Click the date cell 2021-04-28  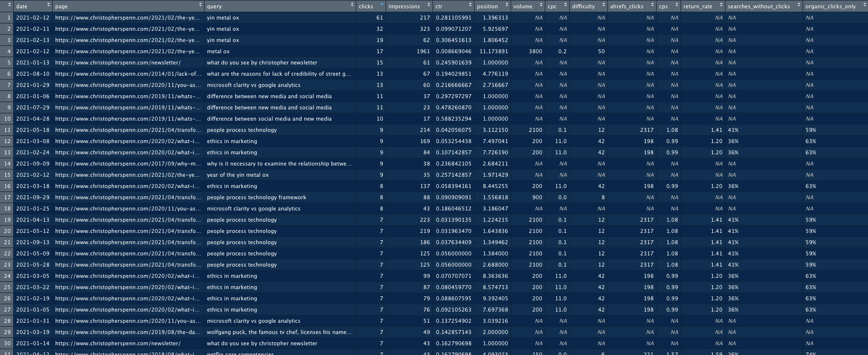click(x=33, y=119)
